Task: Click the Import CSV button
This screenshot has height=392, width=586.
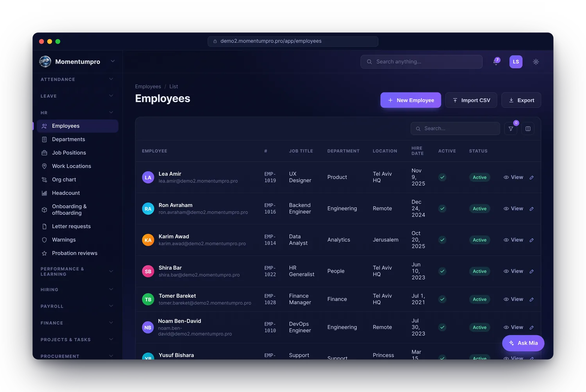Action: (x=471, y=100)
